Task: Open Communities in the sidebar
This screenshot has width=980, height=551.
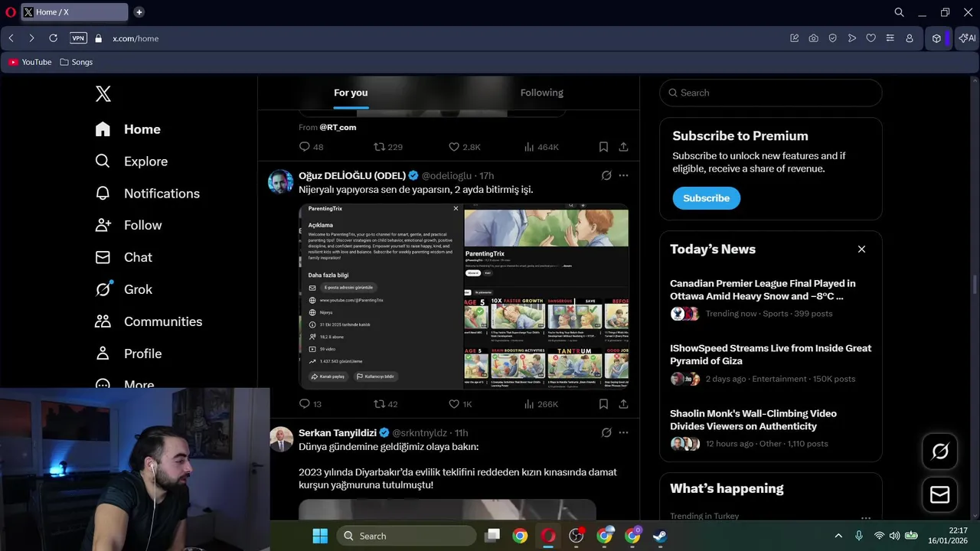Action: [149, 321]
